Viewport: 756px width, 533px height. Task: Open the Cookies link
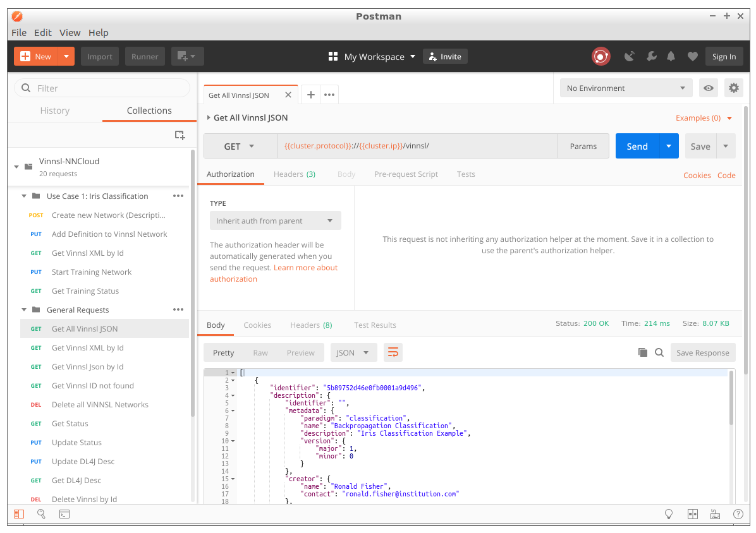tap(697, 176)
